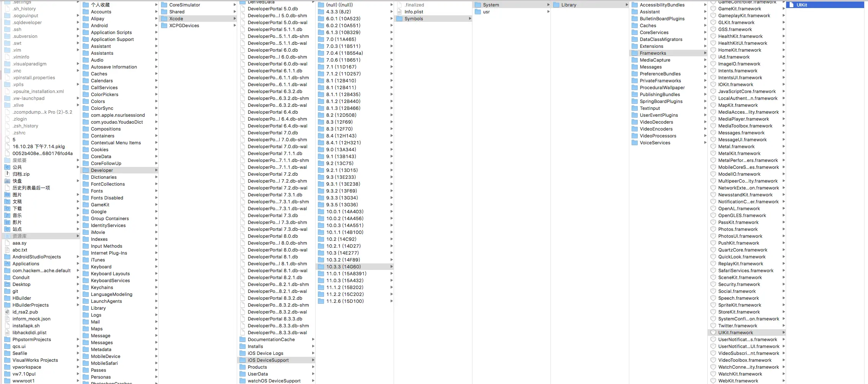Expand the Shared folder arrow
Screen dimensions: 868x384
pos(235,12)
